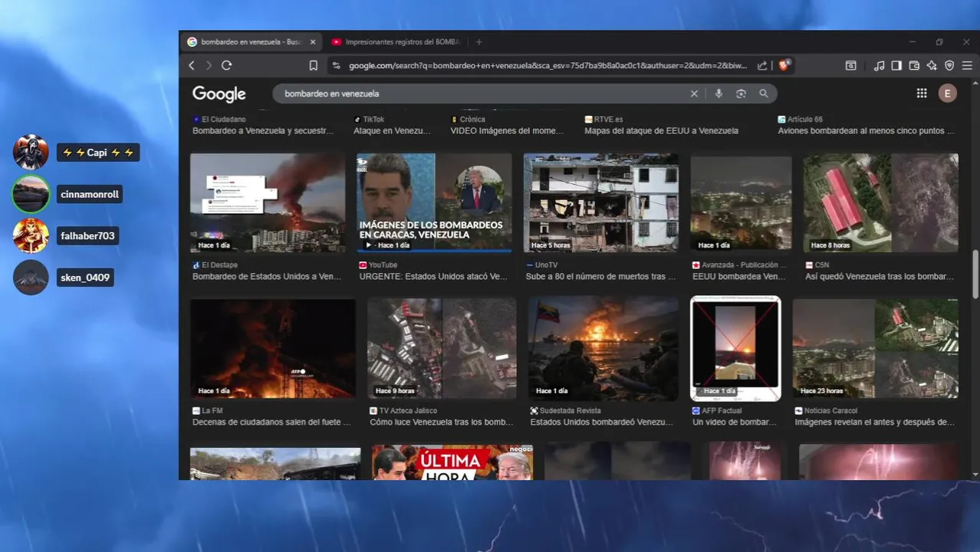Switch to 'Impresionantes registros del BOMBA' YouTube tab
The height and width of the screenshot is (552, 980).
396,42
